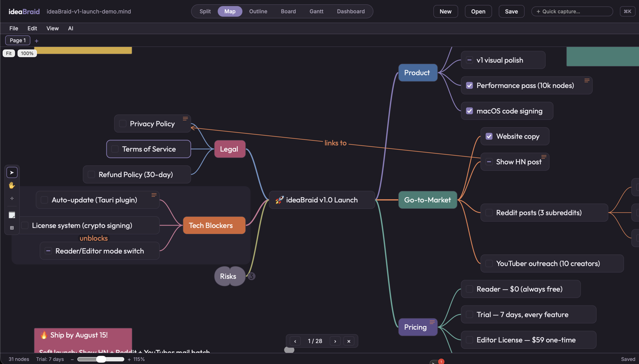
Task: Switch to Board view
Action: tap(288, 11)
